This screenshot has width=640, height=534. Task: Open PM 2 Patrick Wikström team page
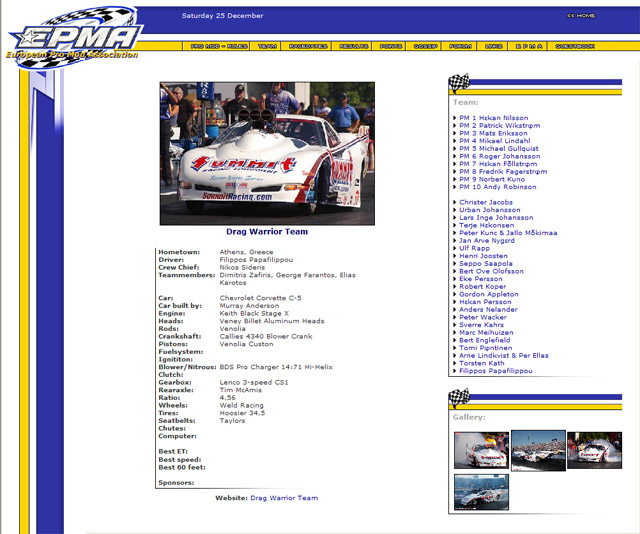pyautogui.click(x=500, y=125)
